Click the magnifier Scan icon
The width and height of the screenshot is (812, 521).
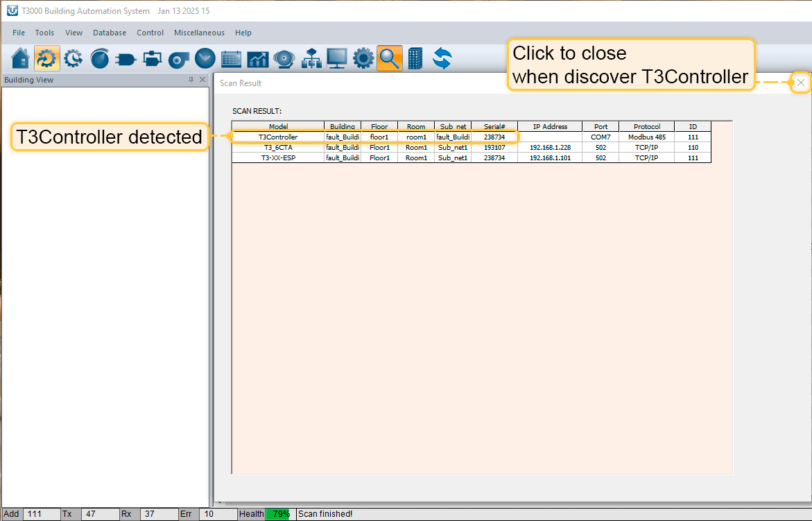click(389, 59)
